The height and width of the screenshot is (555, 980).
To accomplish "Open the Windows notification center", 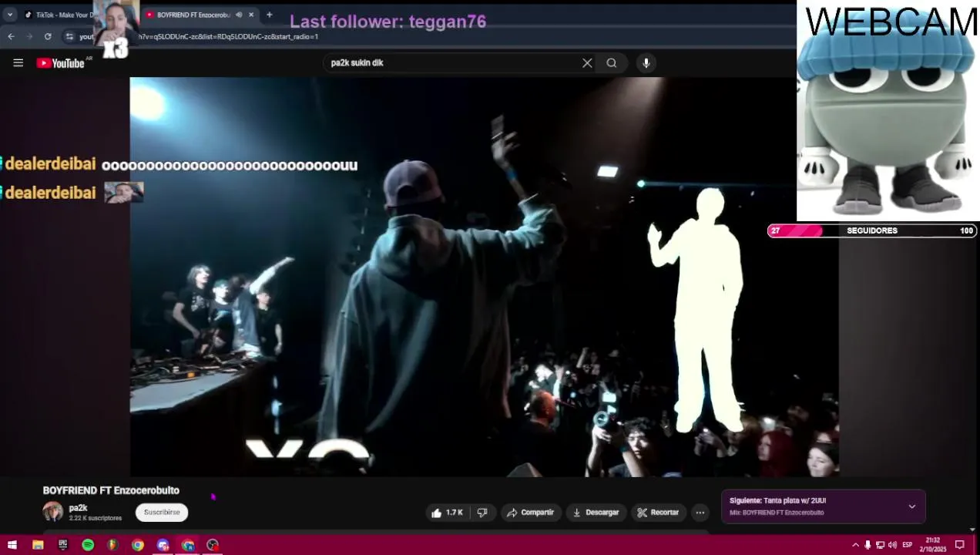I will [960, 545].
